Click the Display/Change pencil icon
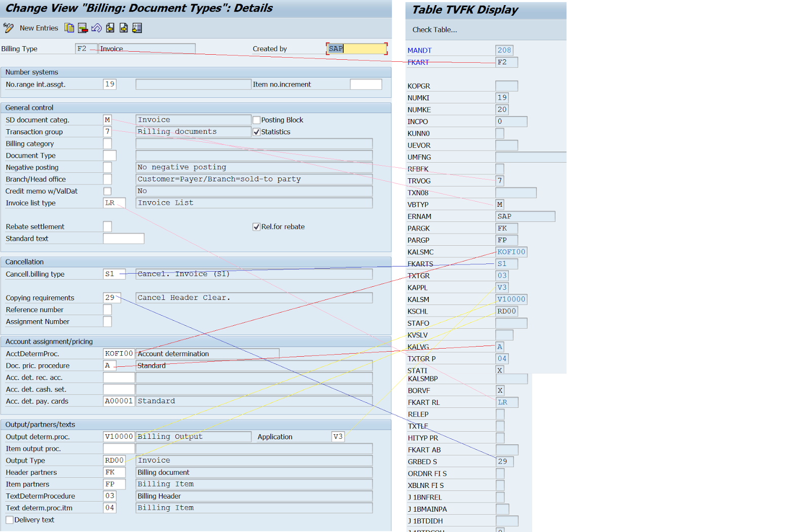 [8, 28]
